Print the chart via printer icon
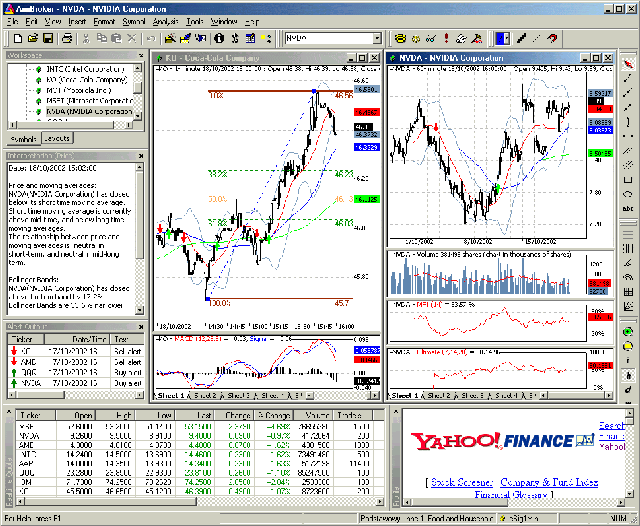The height and width of the screenshot is (526, 640). (67, 38)
